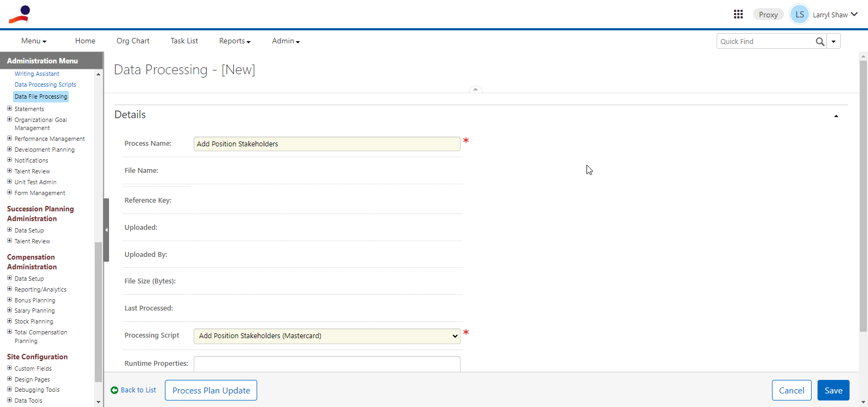Expand Data Tools node
Image resolution: width=868 pixels, height=407 pixels.
(9, 400)
